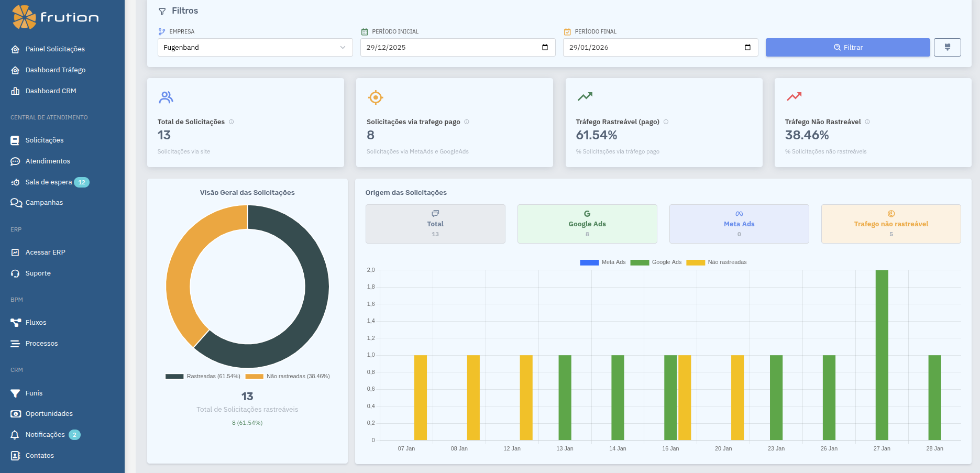Click info icon next to Tráfego Não Rastreável
Viewport: 980px width, 473px height.
click(867, 122)
